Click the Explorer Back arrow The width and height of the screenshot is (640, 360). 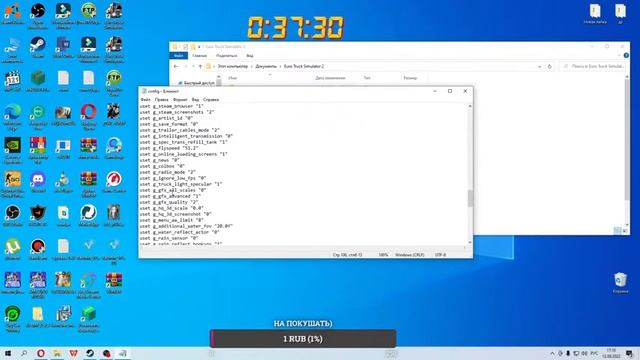[x=176, y=66]
